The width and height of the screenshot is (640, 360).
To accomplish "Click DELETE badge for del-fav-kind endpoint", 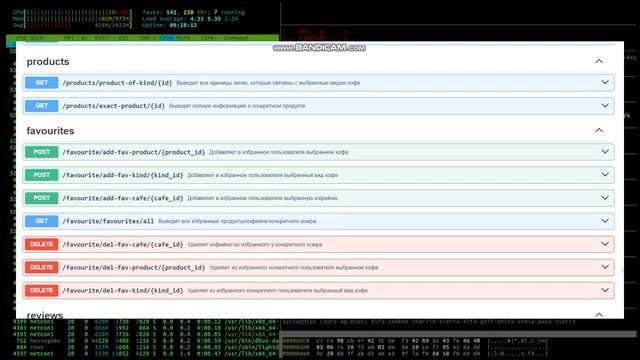I will [42, 290].
